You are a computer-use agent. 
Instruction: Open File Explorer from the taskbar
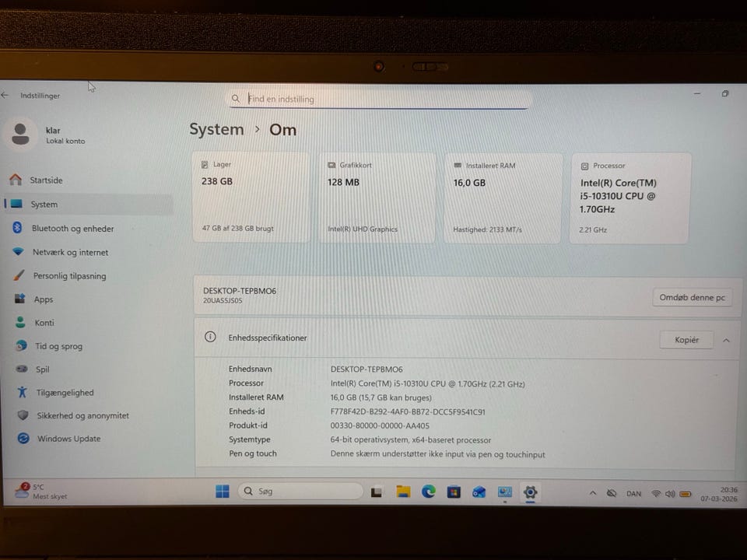coord(403,491)
